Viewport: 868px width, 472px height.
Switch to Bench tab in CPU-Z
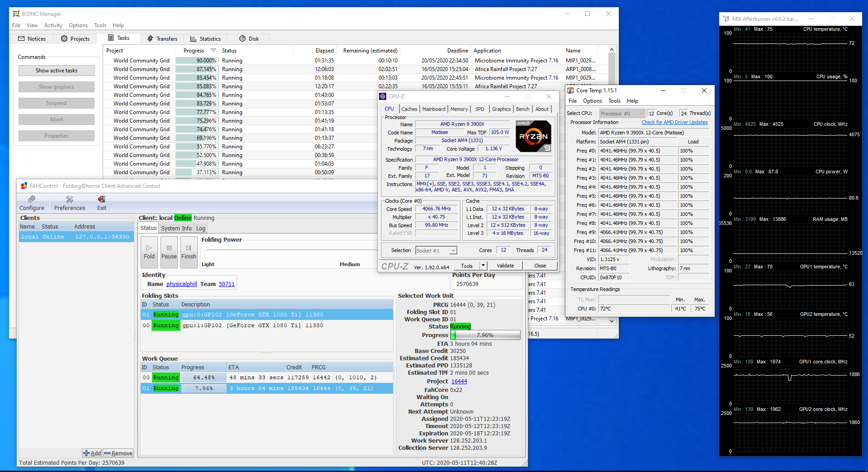pyautogui.click(x=522, y=109)
